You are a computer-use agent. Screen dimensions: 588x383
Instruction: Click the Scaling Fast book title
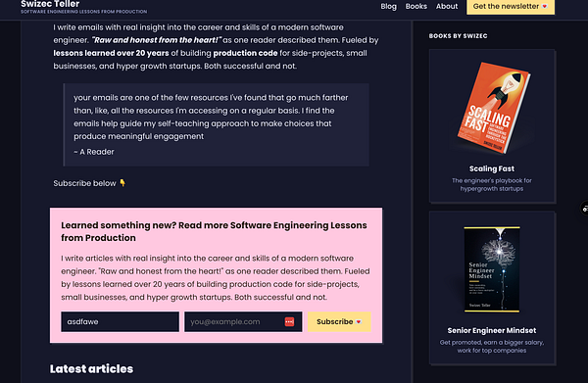[x=492, y=168]
